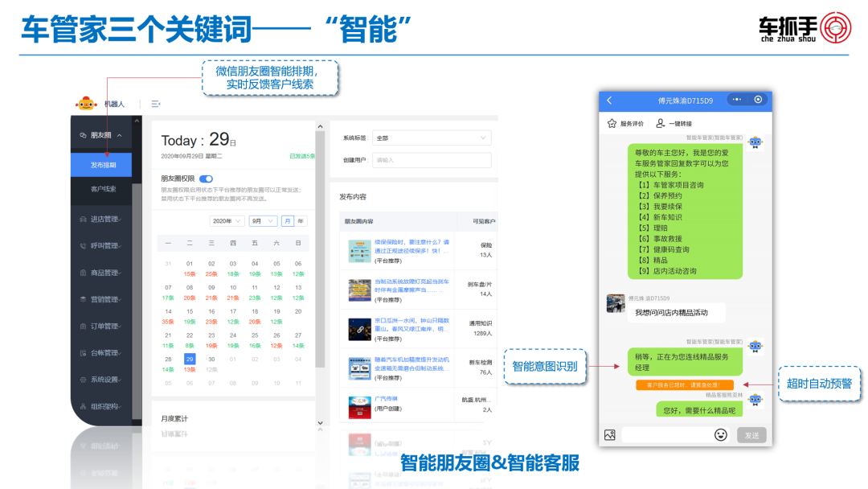Switch calendar to 年 view

301,221
